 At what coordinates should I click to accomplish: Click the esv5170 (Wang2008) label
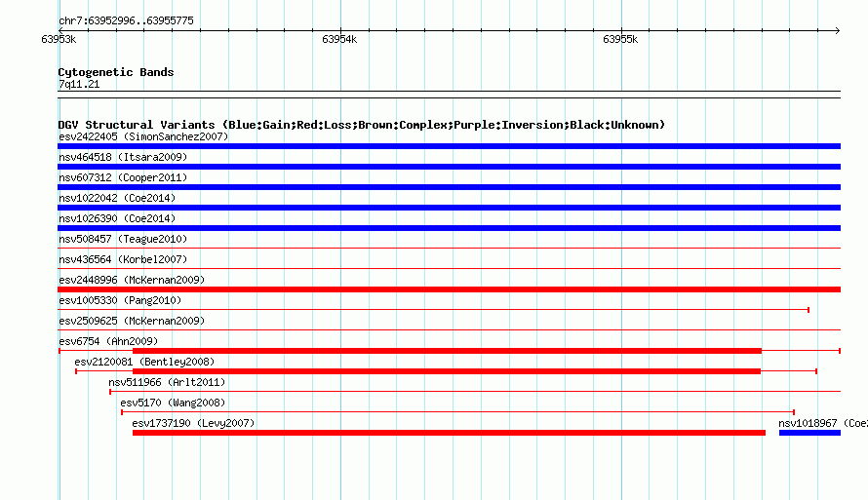[173, 403]
